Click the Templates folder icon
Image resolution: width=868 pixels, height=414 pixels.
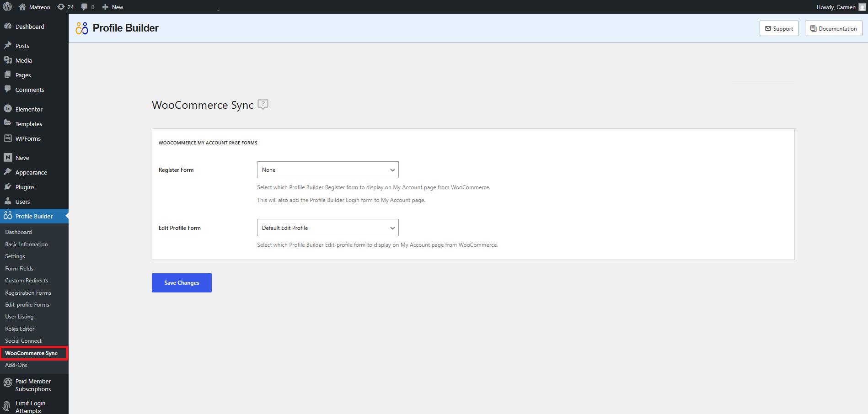pos(8,123)
